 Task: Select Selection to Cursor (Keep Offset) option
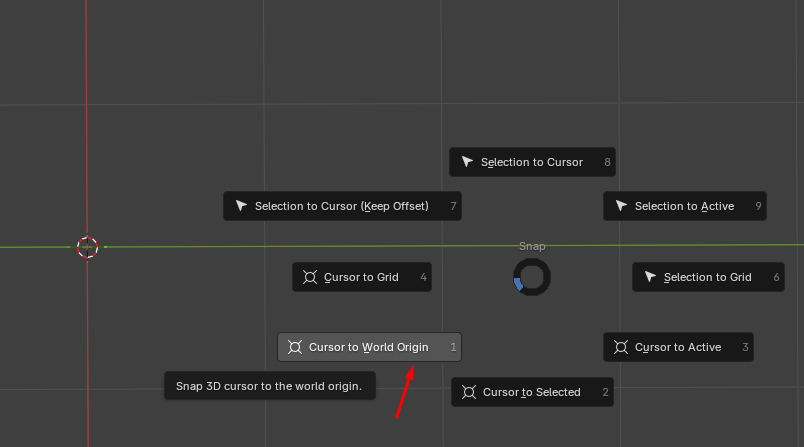point(342,206)
